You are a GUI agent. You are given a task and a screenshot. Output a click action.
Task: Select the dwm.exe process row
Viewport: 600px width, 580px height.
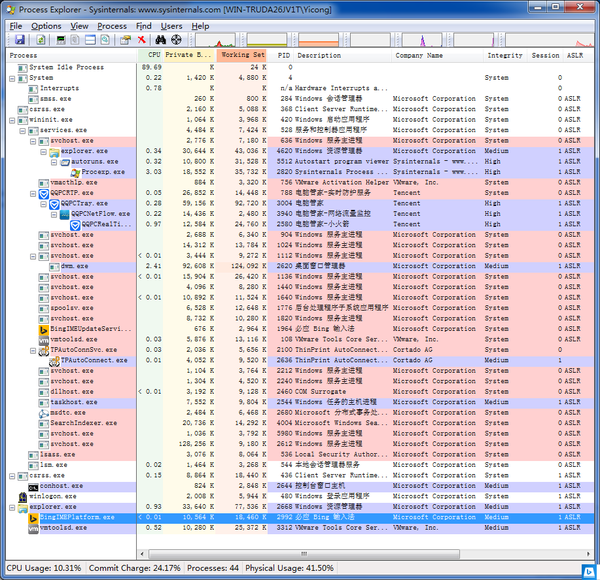click(x=300, y=267)
